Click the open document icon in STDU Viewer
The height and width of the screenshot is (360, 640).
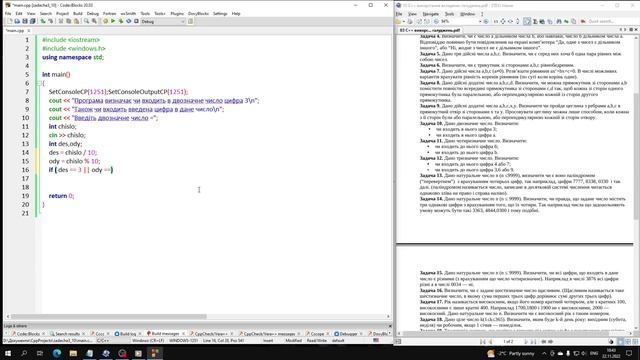coord(398,21)
